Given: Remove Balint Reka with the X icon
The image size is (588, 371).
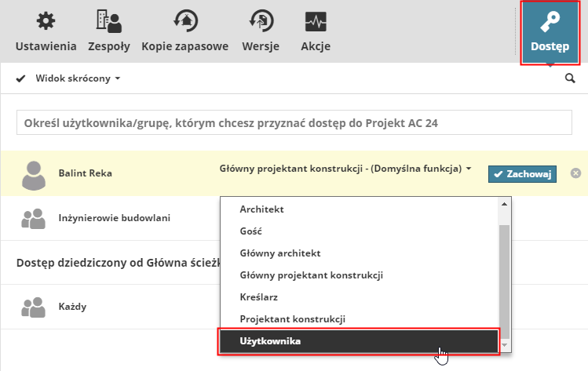Looking at the screenshot, I should pyautogui.click(x=575, y=173).
